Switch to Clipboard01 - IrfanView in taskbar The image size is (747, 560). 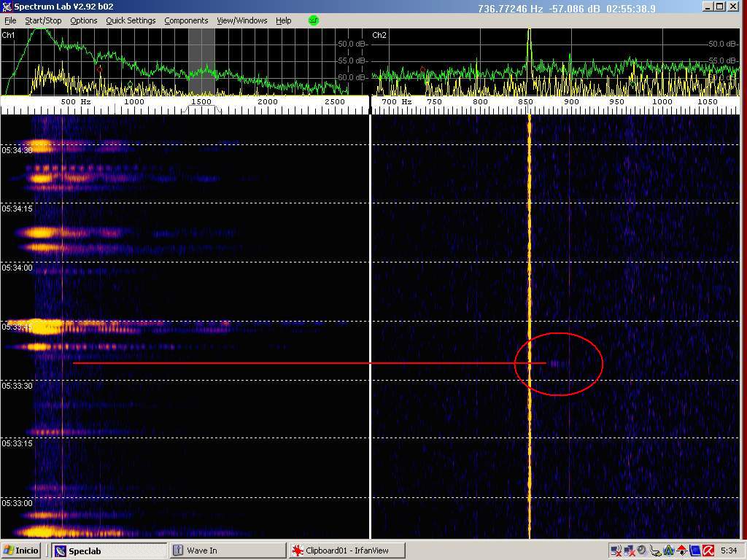[x=347, y=551]
